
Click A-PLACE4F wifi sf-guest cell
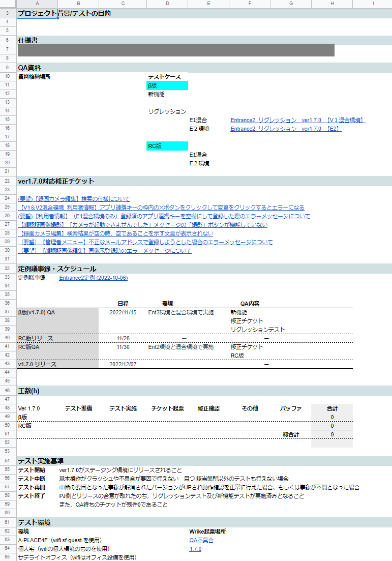tap(60, 540)
